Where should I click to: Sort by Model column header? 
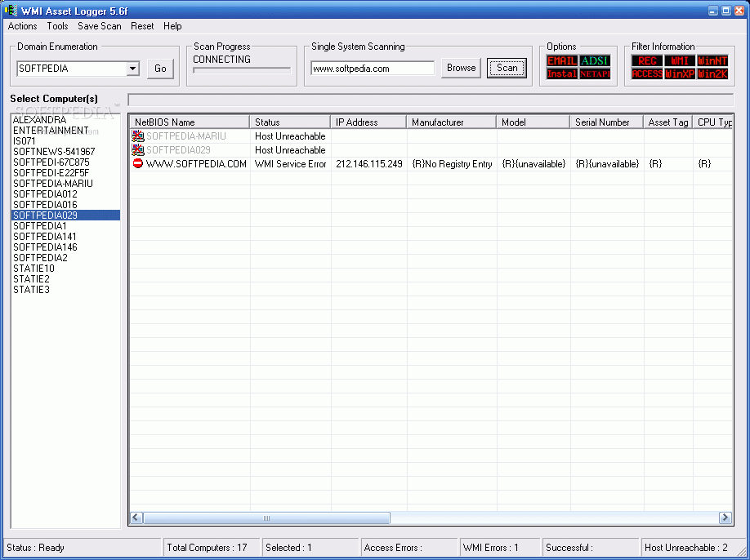[533, 122]
